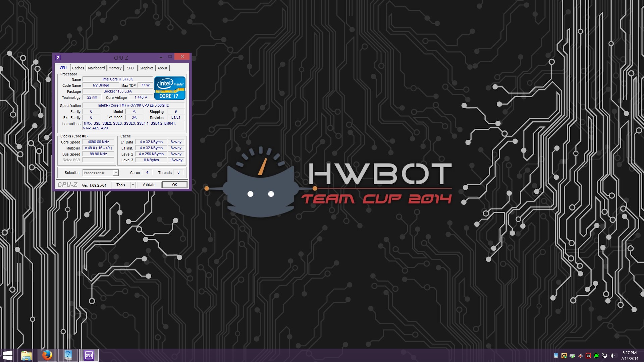
Task: Open the blue gauge tray icon
Action: (x=556, y=356)
